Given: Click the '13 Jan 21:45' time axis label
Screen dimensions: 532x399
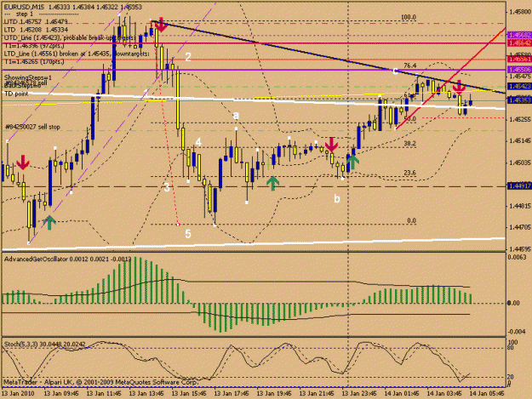Looking at the screenshot, I should coord(316,394).
